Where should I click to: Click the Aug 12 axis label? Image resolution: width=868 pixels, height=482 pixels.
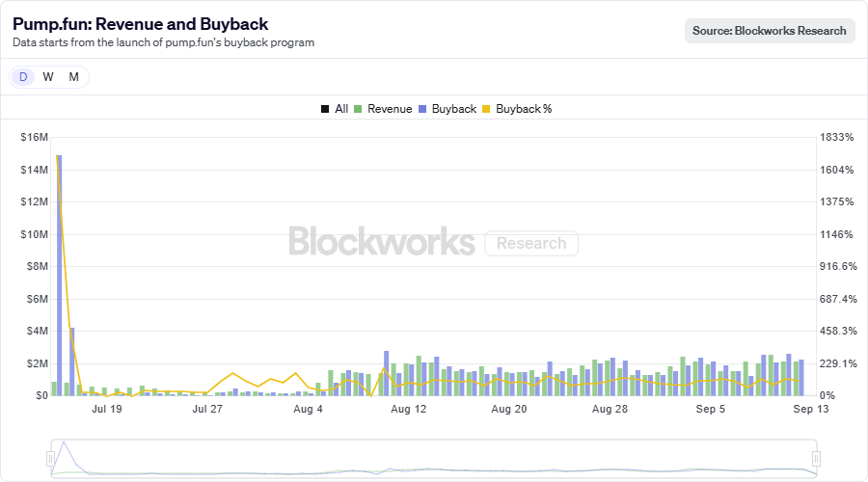pyautogui.click(x=409, y=409)
